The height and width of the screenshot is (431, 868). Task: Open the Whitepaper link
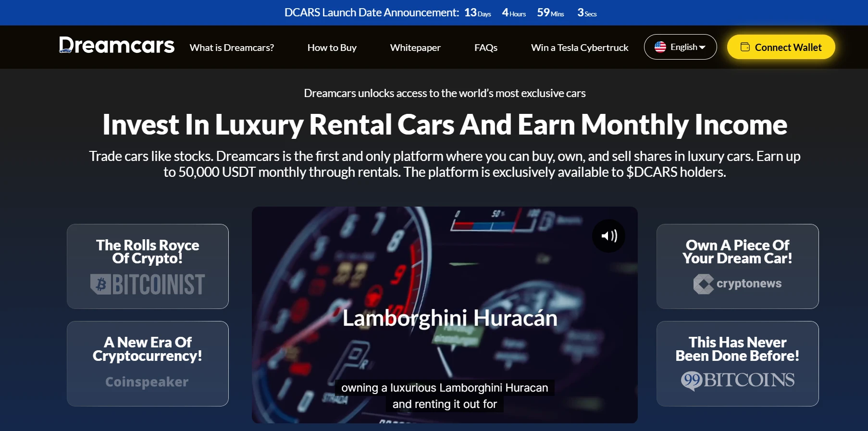415,48
